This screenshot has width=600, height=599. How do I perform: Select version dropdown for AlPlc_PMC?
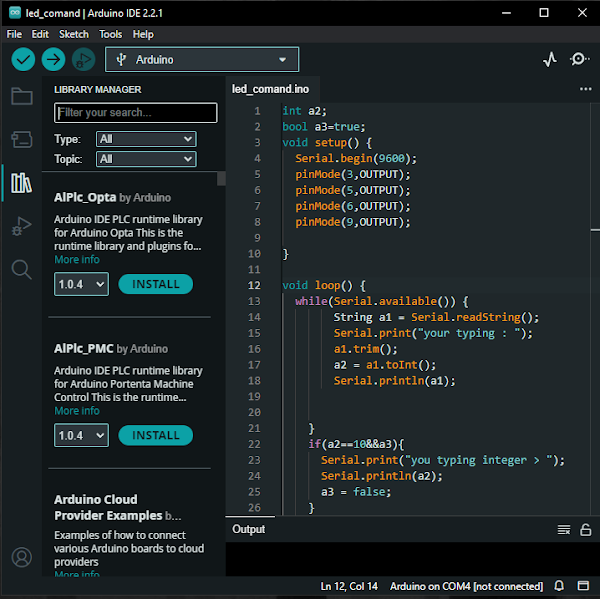81,435
